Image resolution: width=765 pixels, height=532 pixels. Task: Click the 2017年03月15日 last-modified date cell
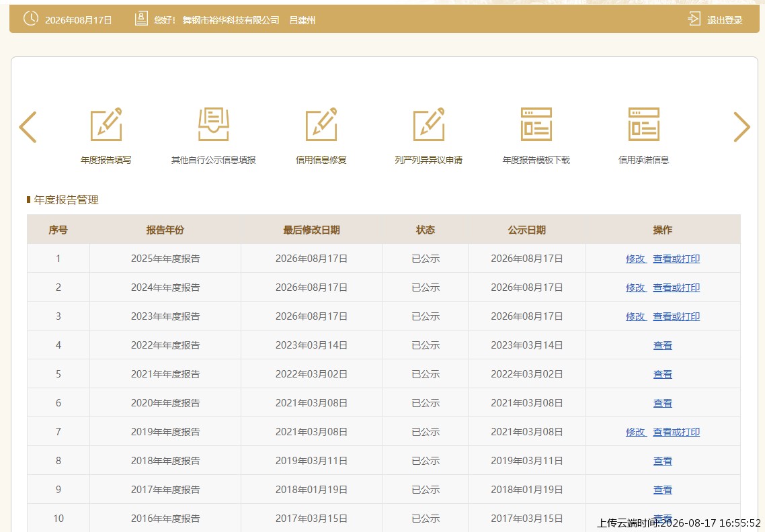(x=311, y=519)
